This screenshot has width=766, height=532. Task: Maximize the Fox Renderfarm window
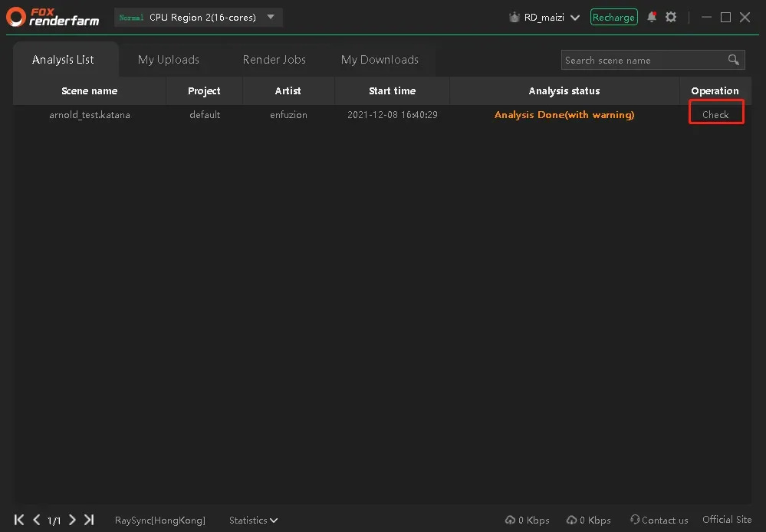pos(726,17)
